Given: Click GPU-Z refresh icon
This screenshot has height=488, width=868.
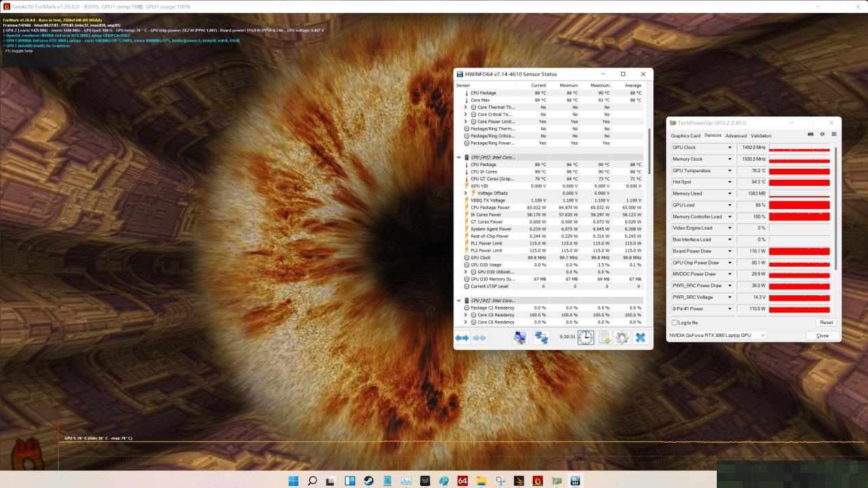Looking at the screenshot, I should (x=822, y=135).
